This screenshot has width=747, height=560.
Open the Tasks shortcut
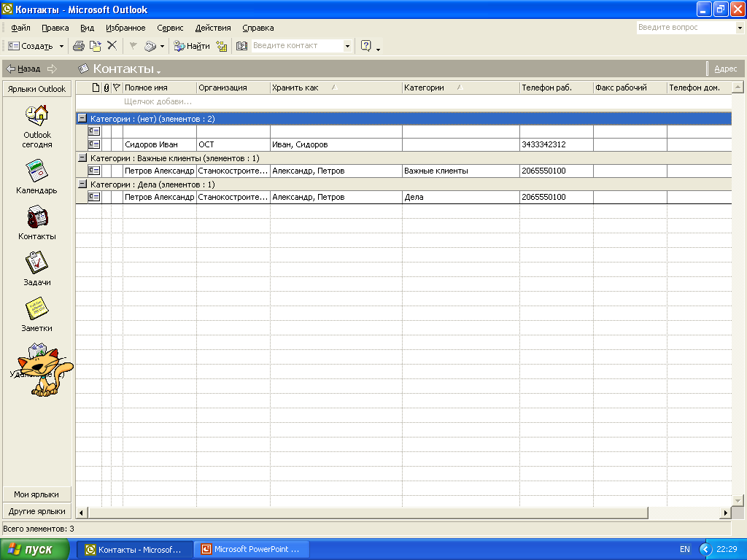click(x=36, y=268)
